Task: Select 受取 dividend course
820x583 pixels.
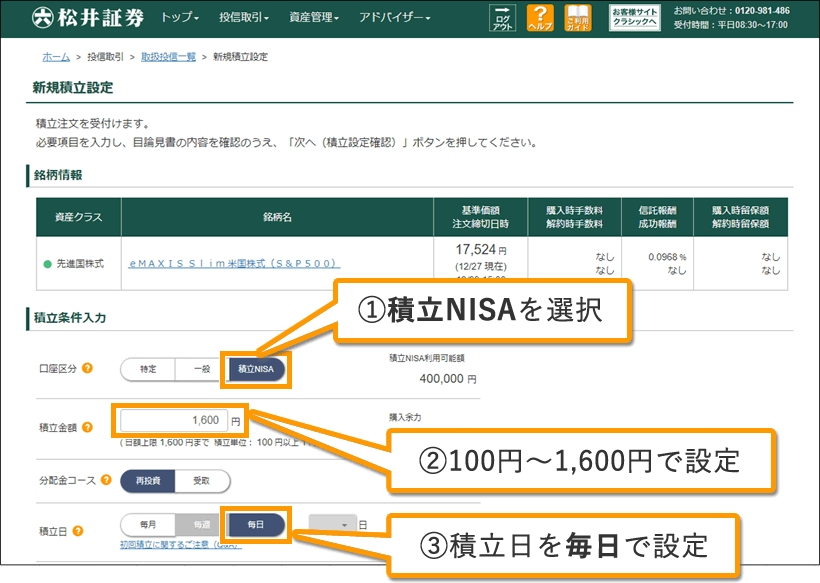Action: point(202,481)
